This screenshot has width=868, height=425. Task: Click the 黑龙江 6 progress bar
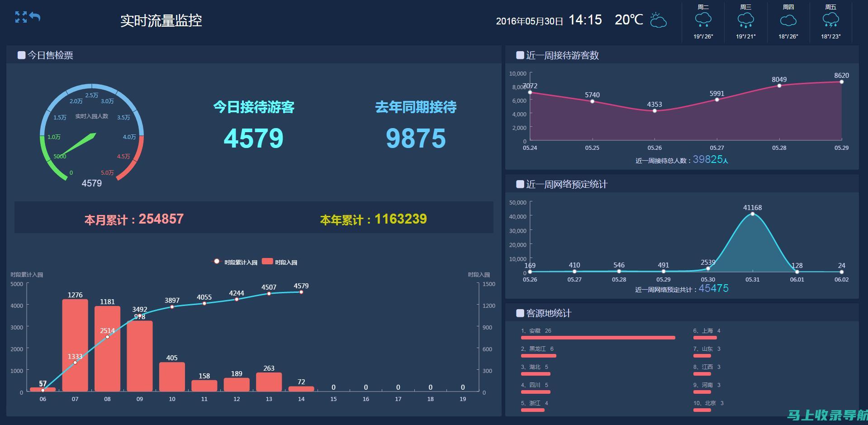coord(539,356)
